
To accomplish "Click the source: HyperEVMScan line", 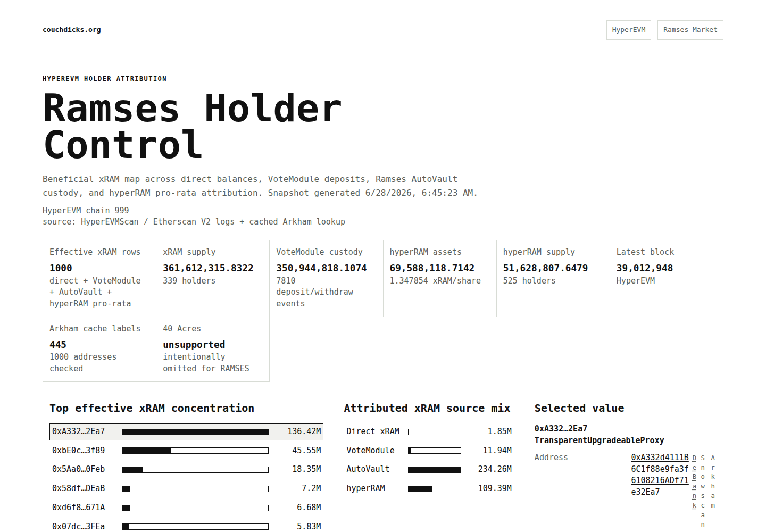I will 194,222.
